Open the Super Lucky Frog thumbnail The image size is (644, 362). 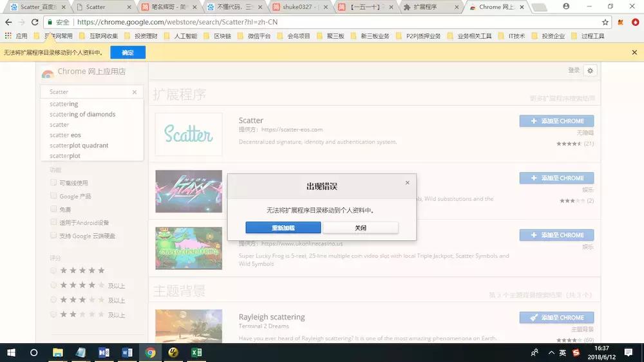pos(189,249)
